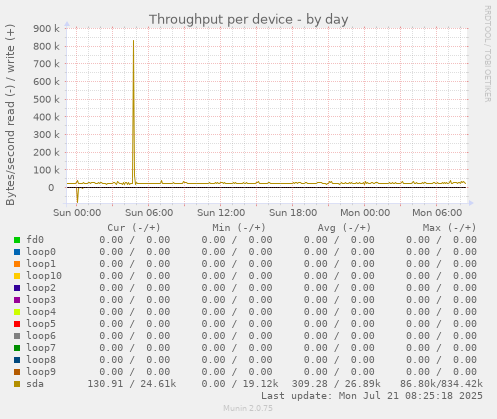Click the loop4 lime legend swatch

click(17, 312)
